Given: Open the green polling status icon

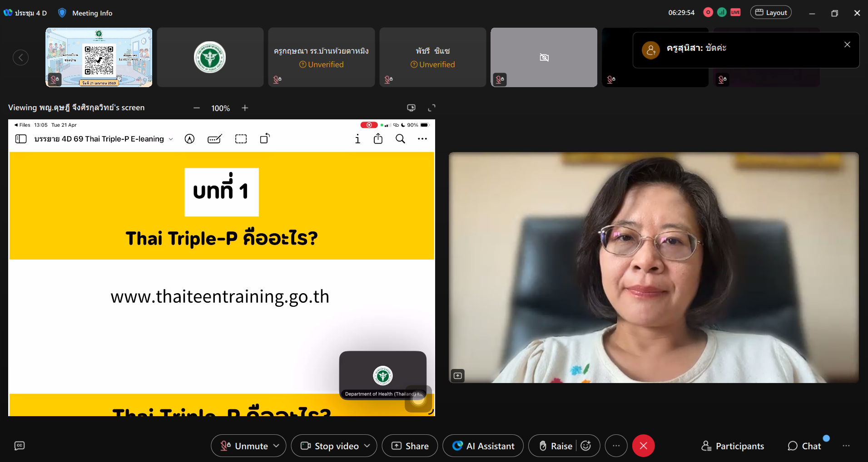Looking at the screenshot, I should 721,12.
